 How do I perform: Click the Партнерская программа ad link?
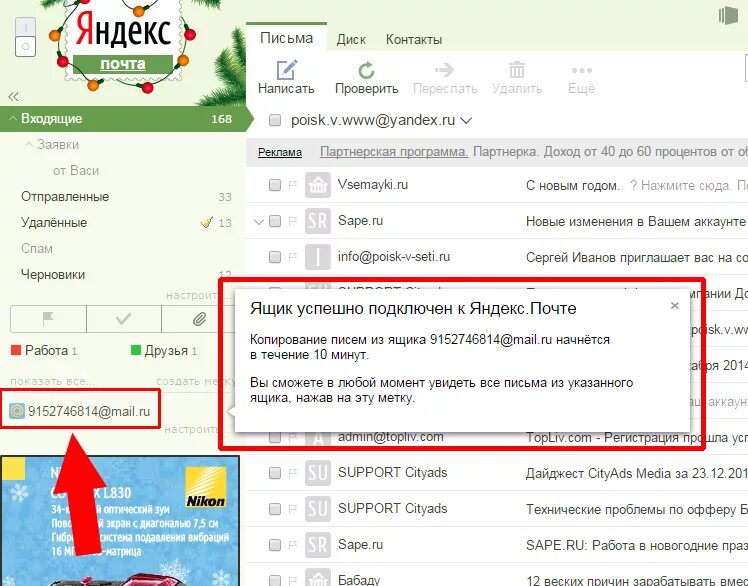[394, 152]
